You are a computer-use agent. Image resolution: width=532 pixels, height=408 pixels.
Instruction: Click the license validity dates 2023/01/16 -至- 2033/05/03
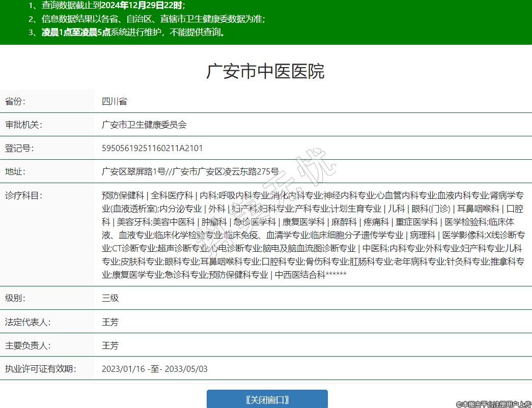point(155,369)
